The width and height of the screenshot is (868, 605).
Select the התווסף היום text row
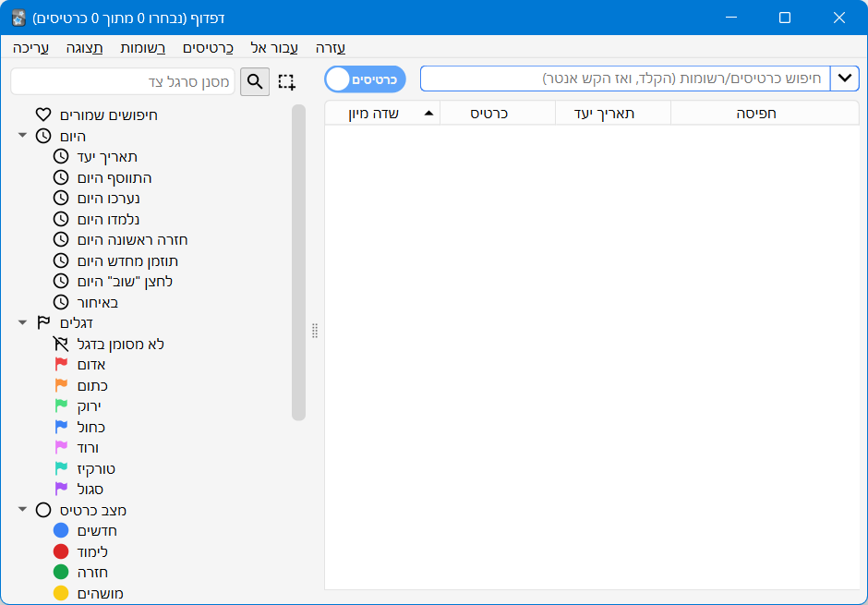[114, 177]
